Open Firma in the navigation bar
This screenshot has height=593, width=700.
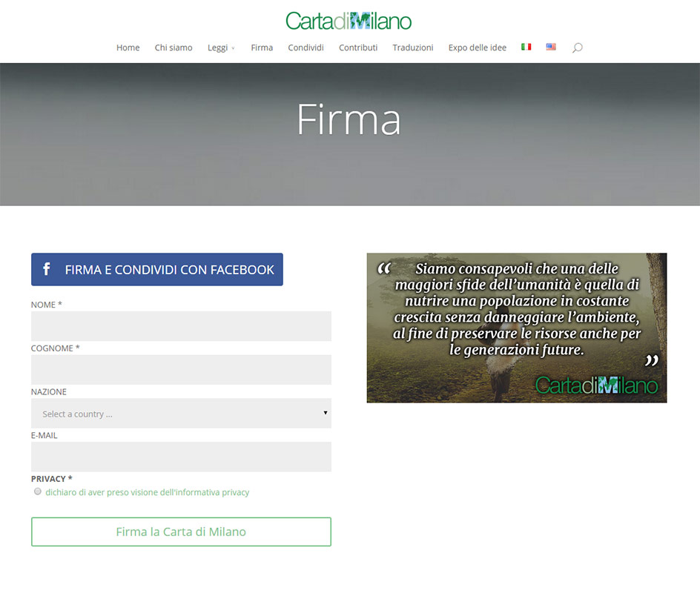click(x=262, y=47)
